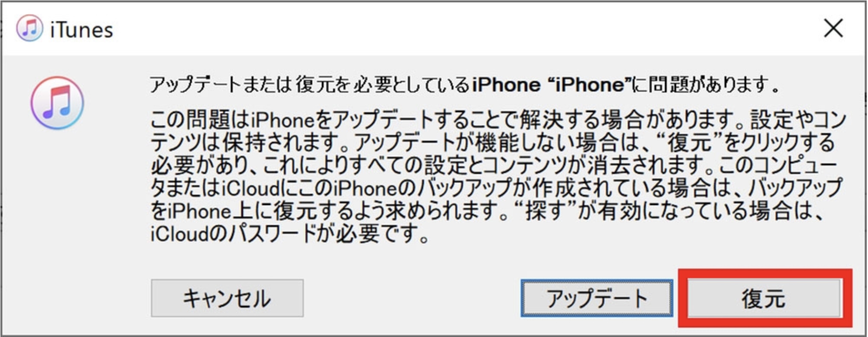Image resolution: width=868 pixels, height=337 pixels.
Task: Click message line beginning テンツは保持されます
Action: pos(492,142)
